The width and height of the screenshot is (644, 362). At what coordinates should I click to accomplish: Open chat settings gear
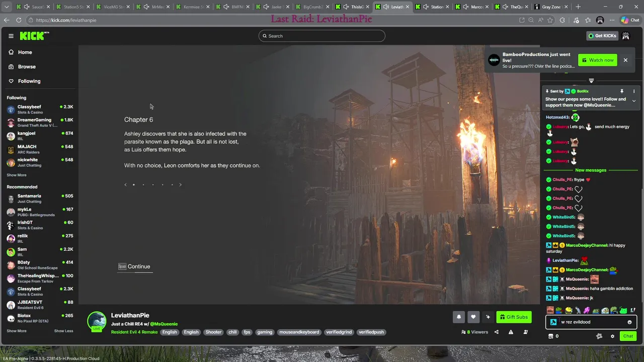[x=612, y=336]
